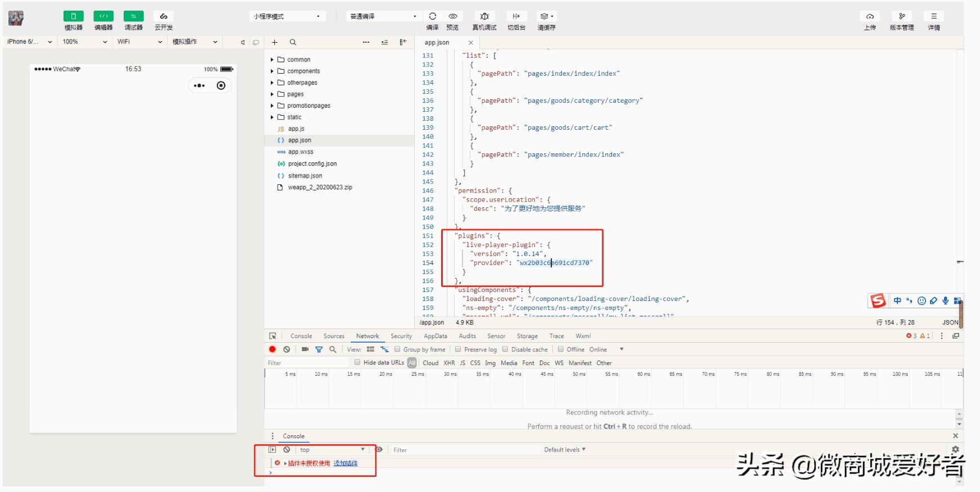Screen dimensions: 980x492
Task: Click the 清缓存 clear cache icon
Action: click(x=546, y=17)
